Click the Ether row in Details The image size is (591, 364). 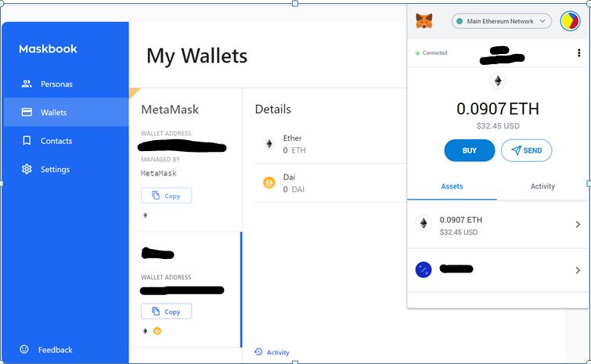coord(330,144)
